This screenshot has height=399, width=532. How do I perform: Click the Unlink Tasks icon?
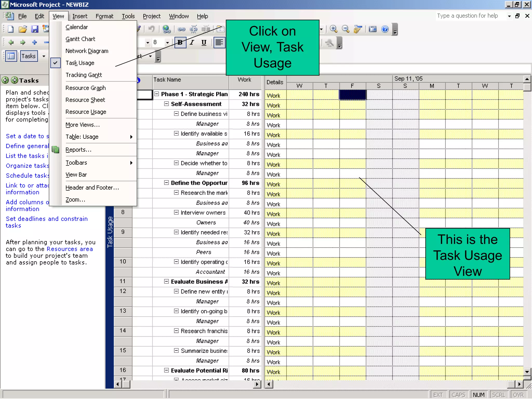pos(194,29)
